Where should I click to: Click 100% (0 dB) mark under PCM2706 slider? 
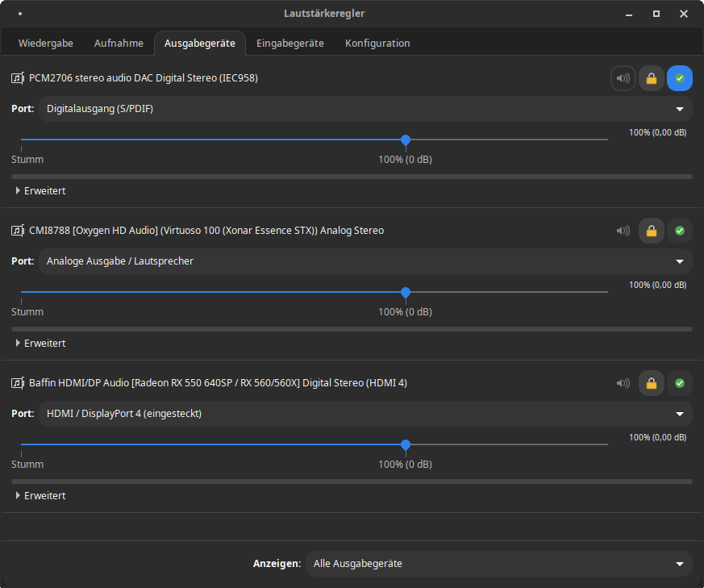405,160
